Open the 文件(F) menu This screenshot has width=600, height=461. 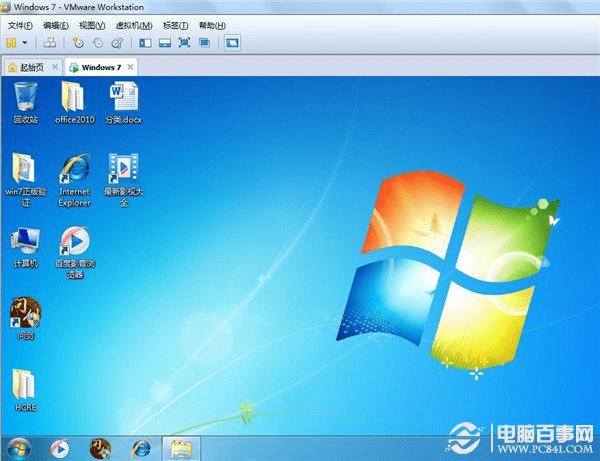point(20,25)
